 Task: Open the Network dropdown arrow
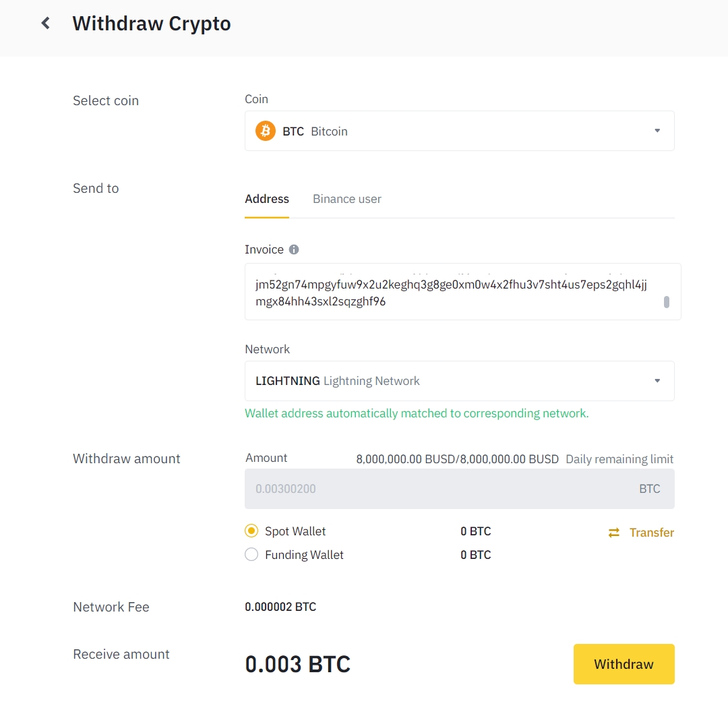[x=657, y=381]
